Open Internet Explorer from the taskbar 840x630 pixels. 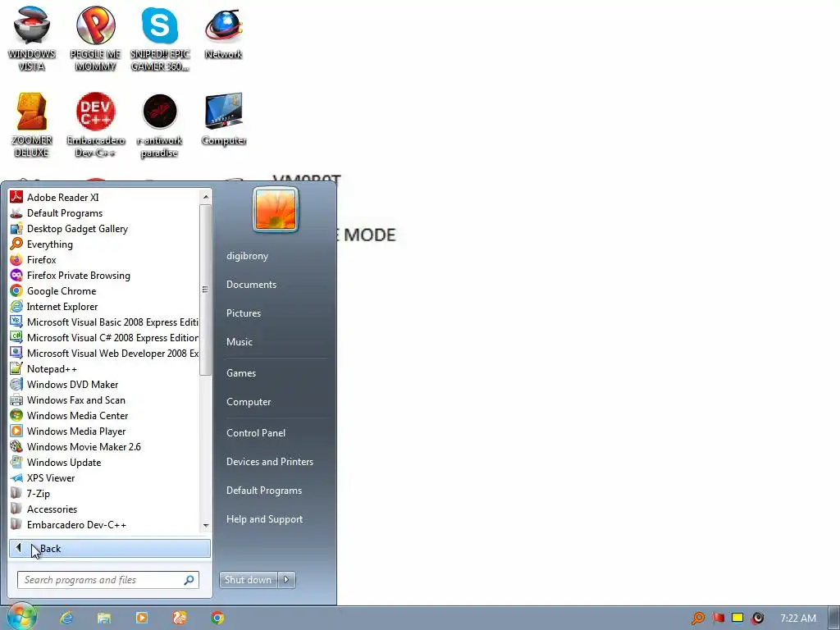pos(67,618)
